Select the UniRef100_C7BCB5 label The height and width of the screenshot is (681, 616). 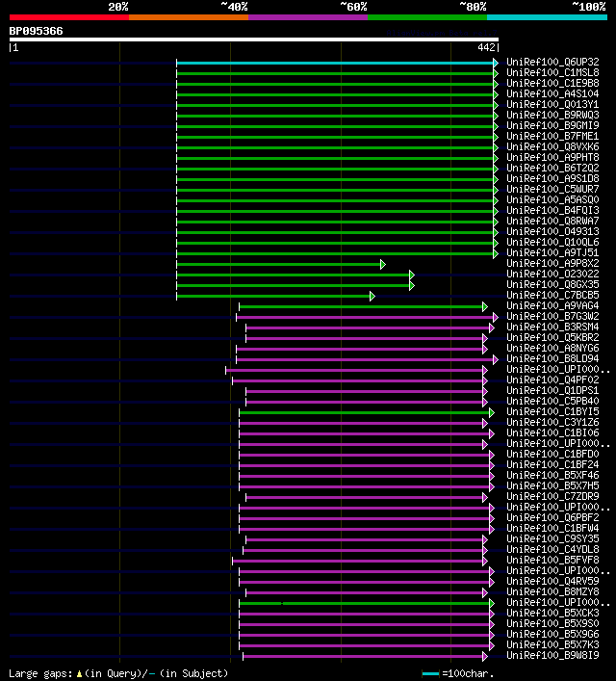click(x=552, y=295)
